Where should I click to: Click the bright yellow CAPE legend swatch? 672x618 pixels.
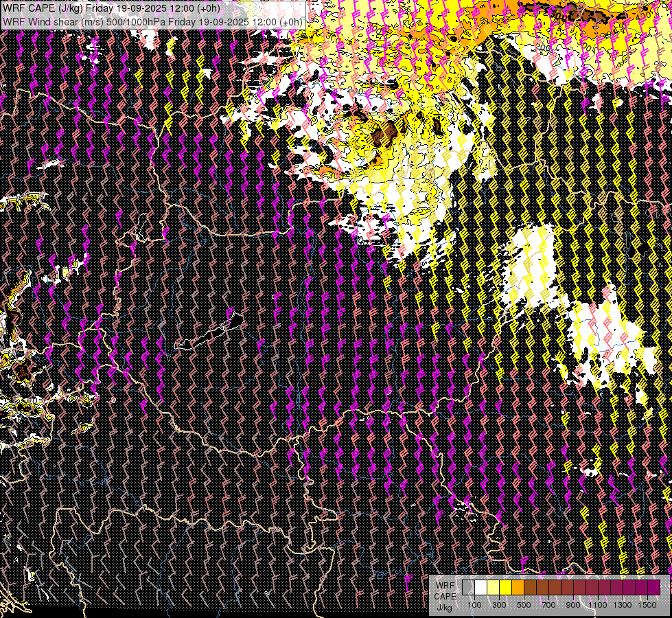[x=505, y=588]
